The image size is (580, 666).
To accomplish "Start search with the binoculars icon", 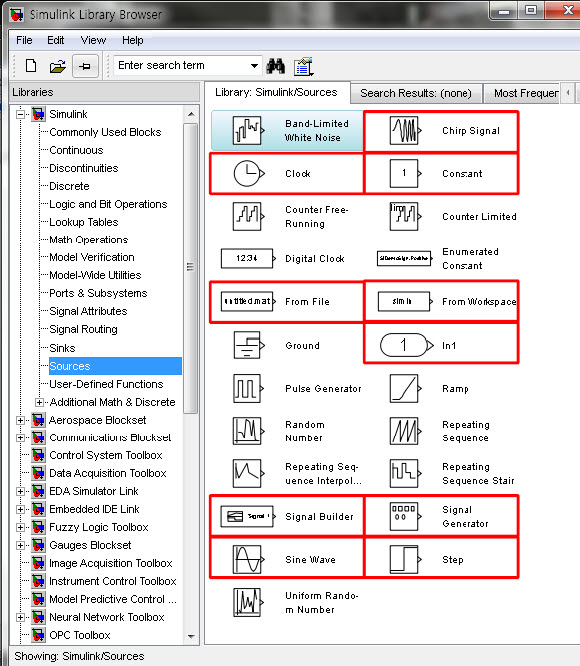I will (x=276, y=66).
